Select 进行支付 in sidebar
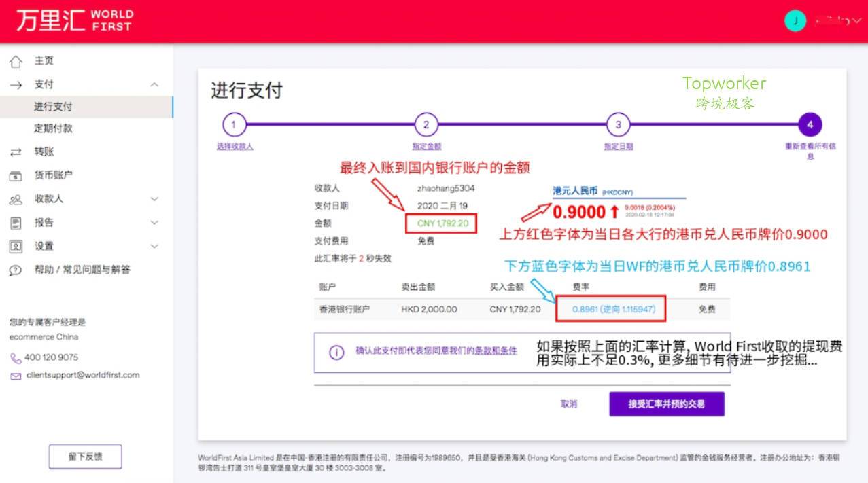Viewport: 868px width, 483px height. 53,107
